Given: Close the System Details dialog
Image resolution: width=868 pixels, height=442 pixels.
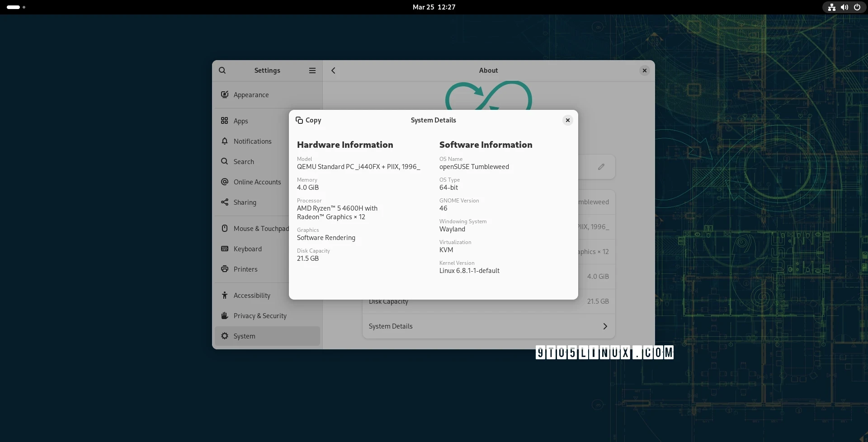Looking at the screenshot, I should (567, 120).
